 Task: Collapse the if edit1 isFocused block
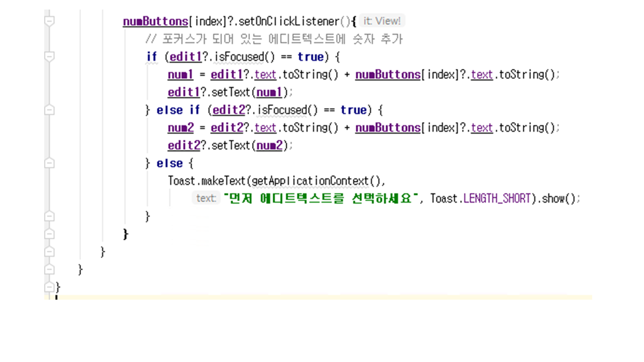(x=49, y=57)
